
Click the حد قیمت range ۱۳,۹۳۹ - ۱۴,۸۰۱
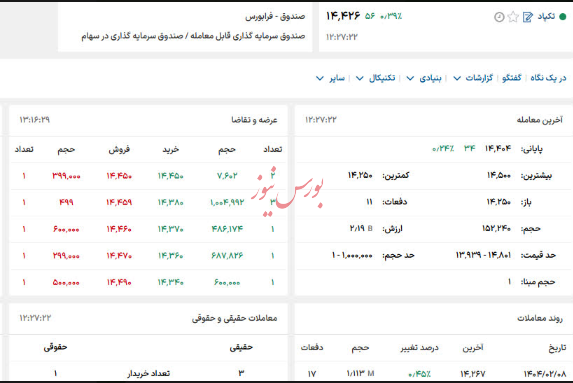(x=483, y=255)
